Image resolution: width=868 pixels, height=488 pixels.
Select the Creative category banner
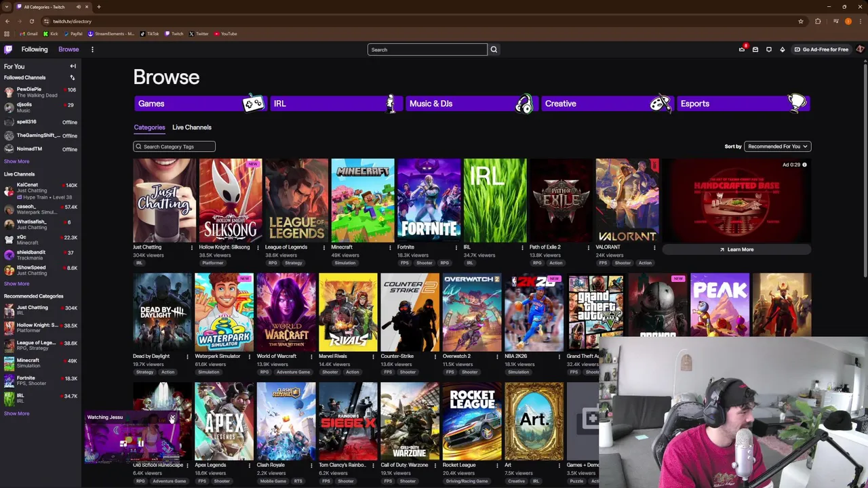(607, 104)
